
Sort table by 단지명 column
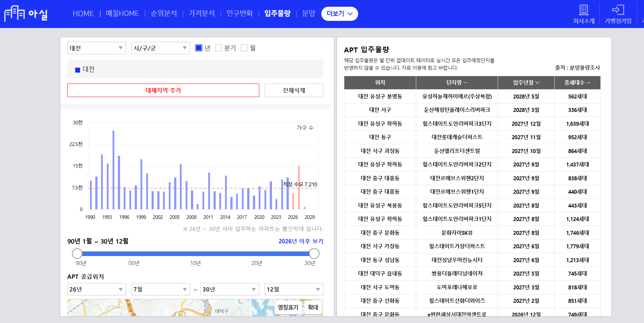pos(457,83)
